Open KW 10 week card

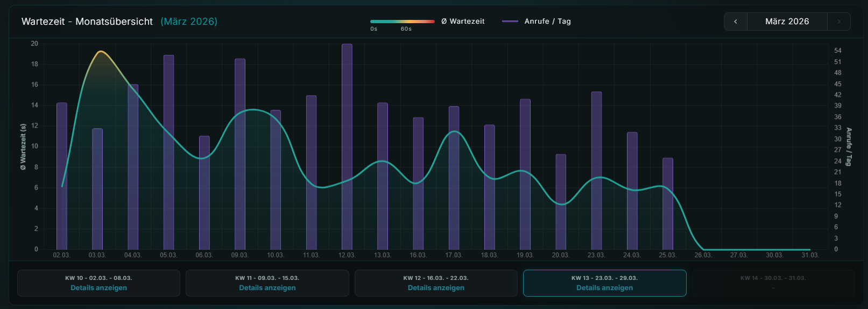pyautogui.click(x=98, y=283)
